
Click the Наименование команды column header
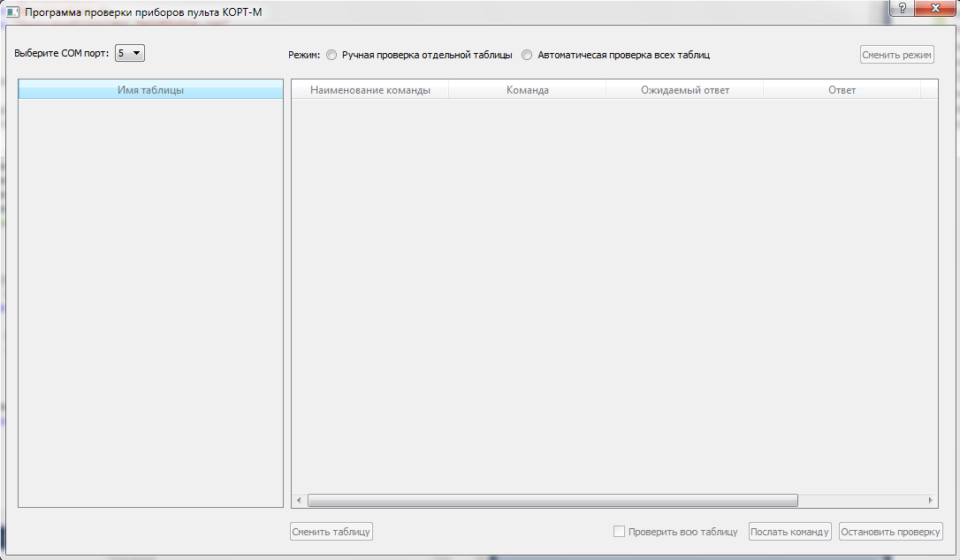(x=370, y=90)
